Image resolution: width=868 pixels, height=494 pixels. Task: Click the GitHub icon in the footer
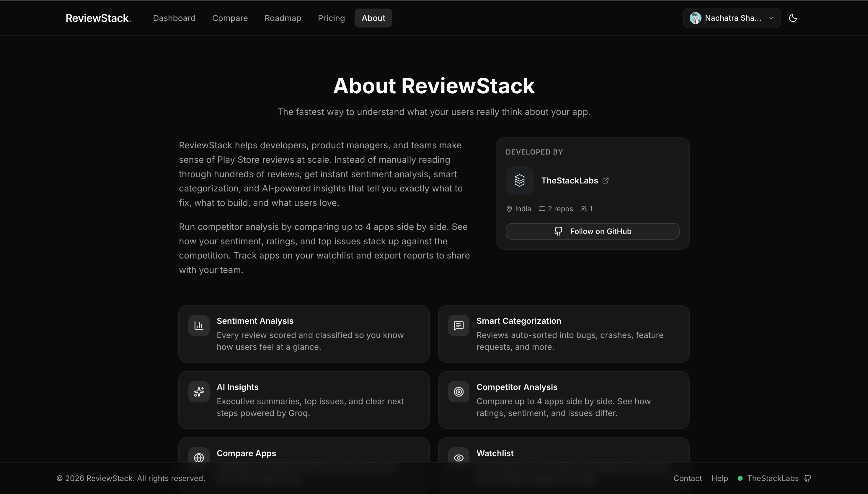click(x=808, y=478)
